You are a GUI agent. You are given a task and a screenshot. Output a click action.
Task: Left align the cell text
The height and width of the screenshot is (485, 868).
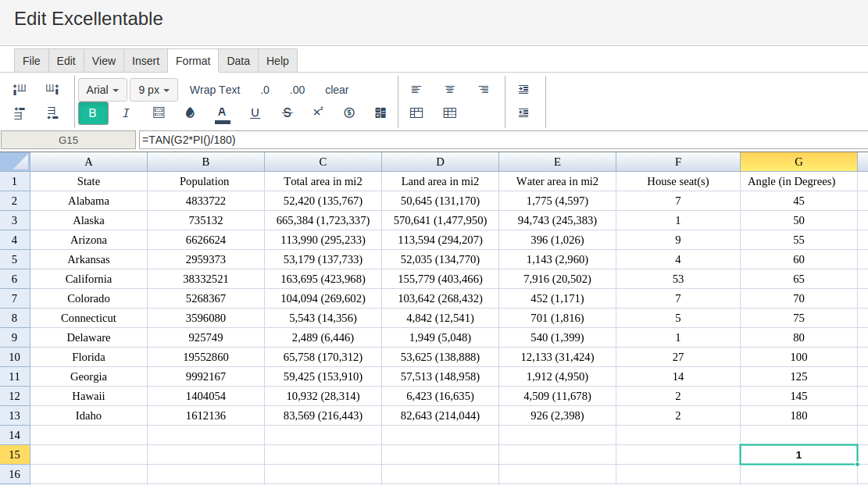click(416, 90)
